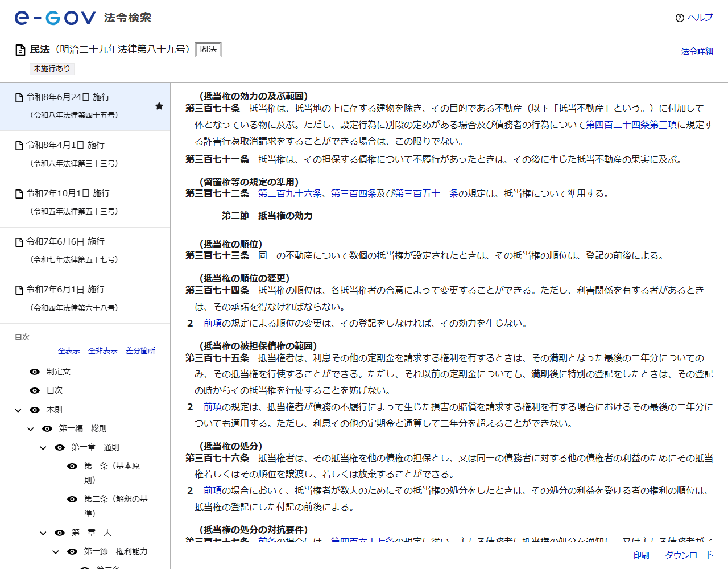Screen dimensions: 728x569
Task: Open 法令詳細 link
Action: [697, 51]
